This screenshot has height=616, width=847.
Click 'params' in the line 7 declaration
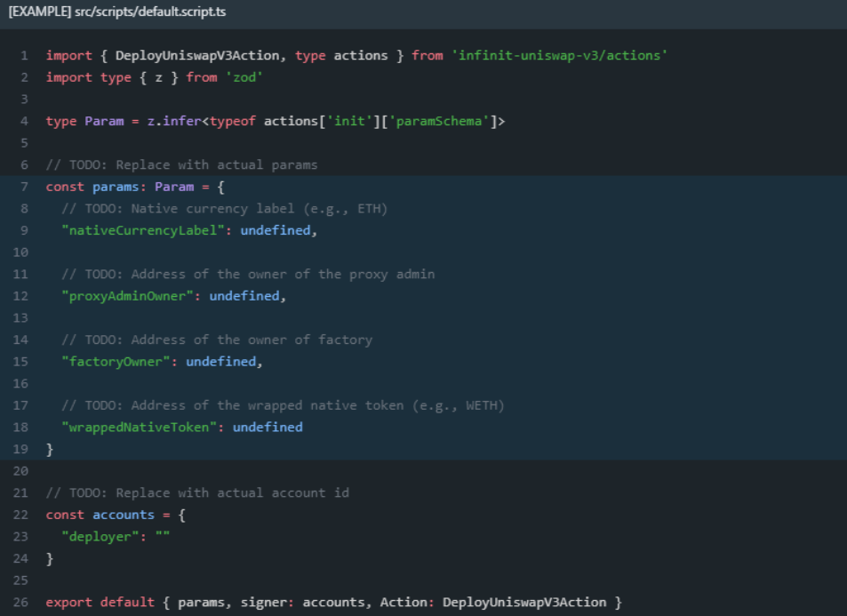116,187
